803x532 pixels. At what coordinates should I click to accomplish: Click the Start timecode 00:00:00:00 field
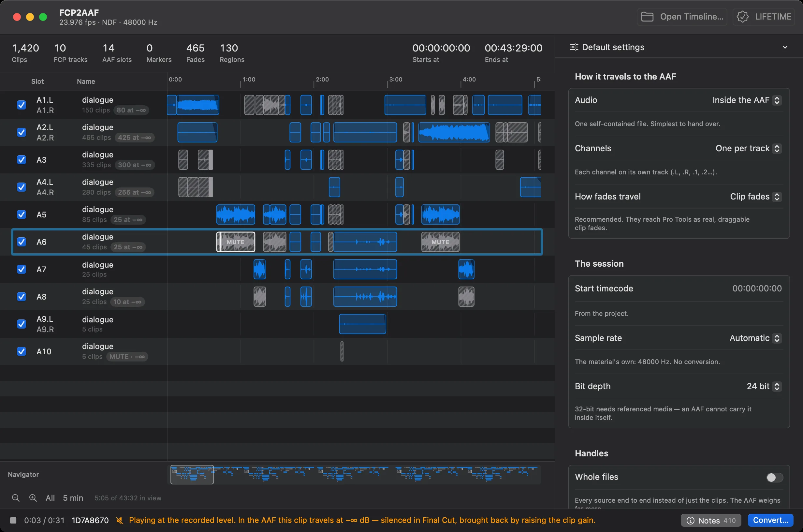click(757, 288)
